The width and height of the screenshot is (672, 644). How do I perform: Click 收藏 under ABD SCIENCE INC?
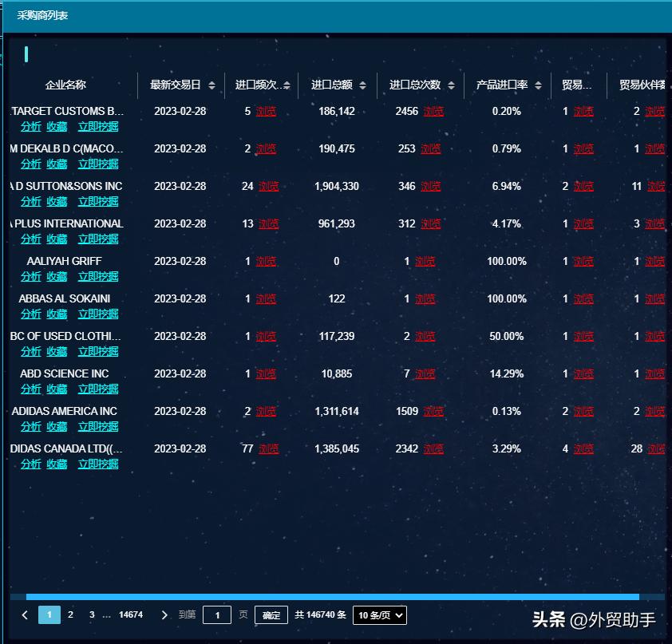[x=57, y=389]
